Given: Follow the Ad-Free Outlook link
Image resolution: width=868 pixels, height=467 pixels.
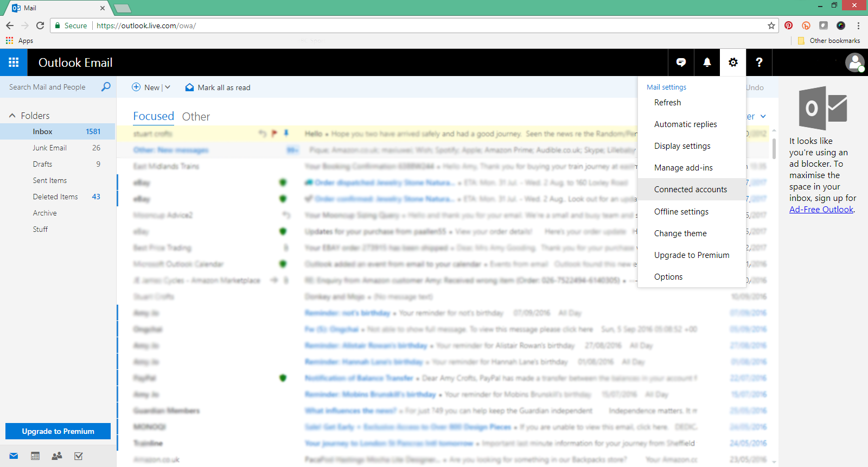Looking at the screenshot, I should tap(821, 210).
